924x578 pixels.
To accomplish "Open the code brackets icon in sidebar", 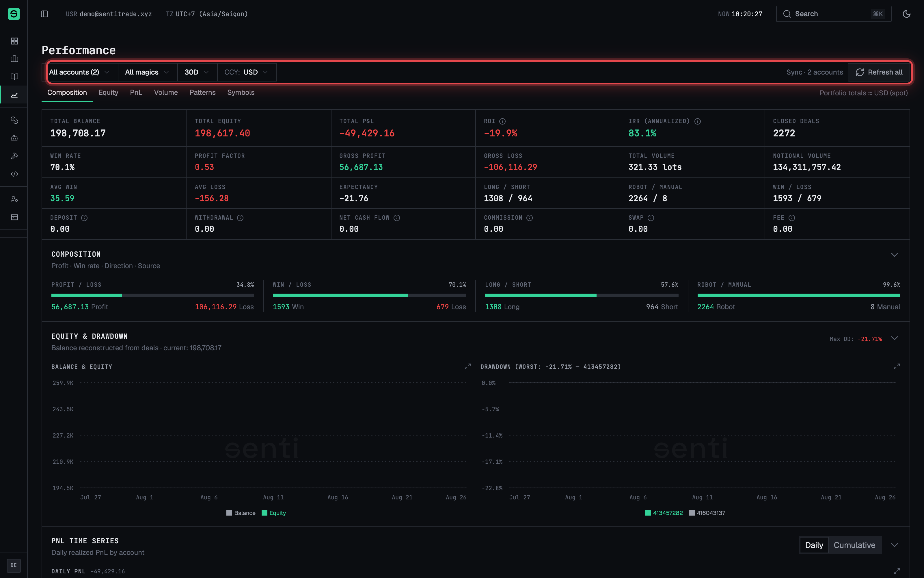I will pos(14,174).
